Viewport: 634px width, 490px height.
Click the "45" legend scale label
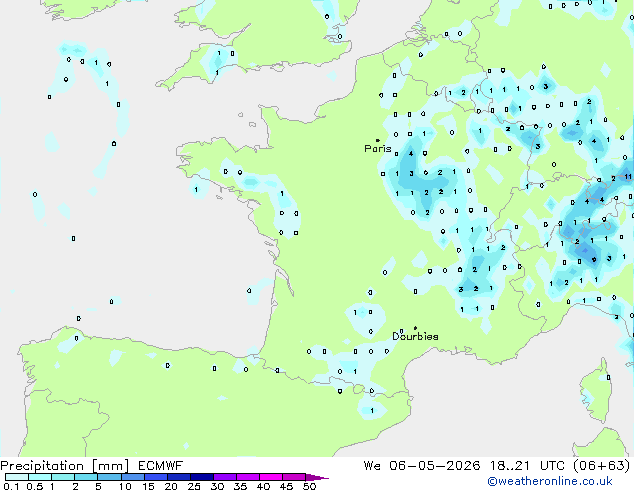286,486
